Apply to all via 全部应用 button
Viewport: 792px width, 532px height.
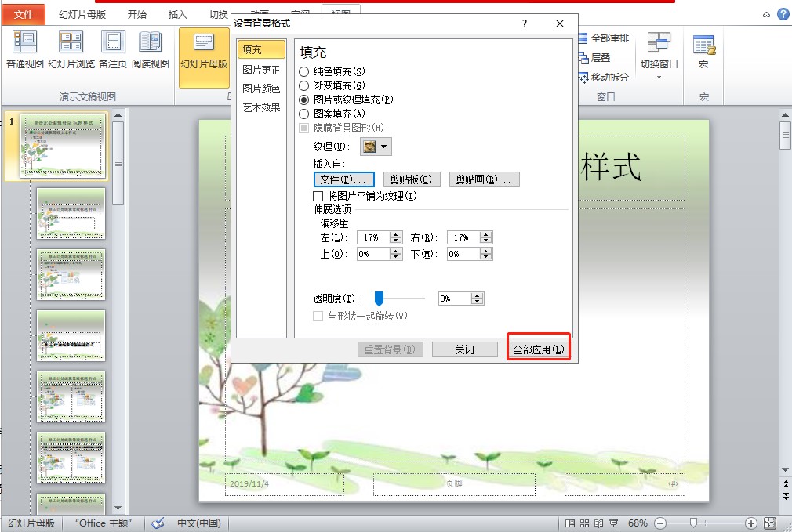coord(538,349)
